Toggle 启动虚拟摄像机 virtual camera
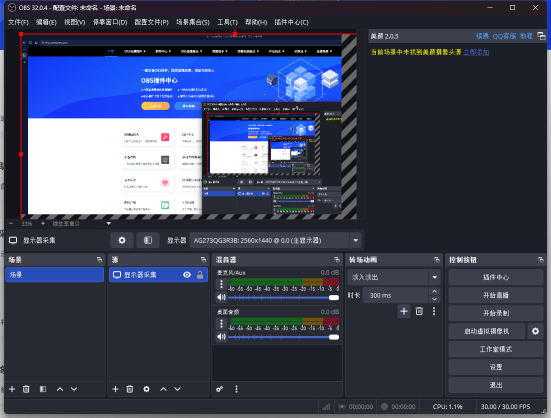This screenshot has width=551, height=418. 487,331
